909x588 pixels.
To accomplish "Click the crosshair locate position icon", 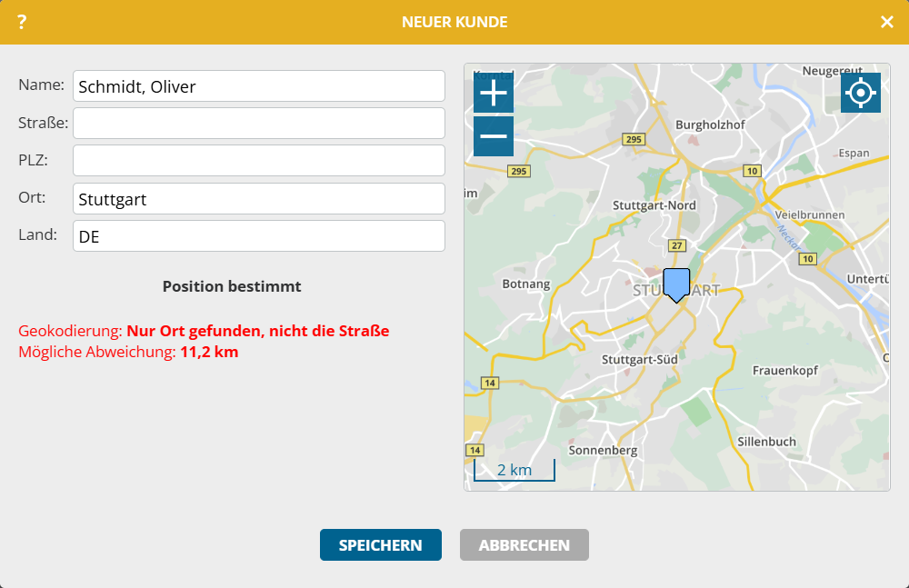I will pos(860,93).
